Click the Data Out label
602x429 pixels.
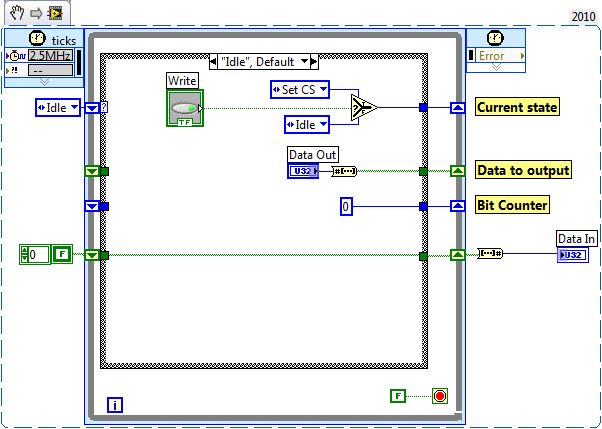coord(313,154)
